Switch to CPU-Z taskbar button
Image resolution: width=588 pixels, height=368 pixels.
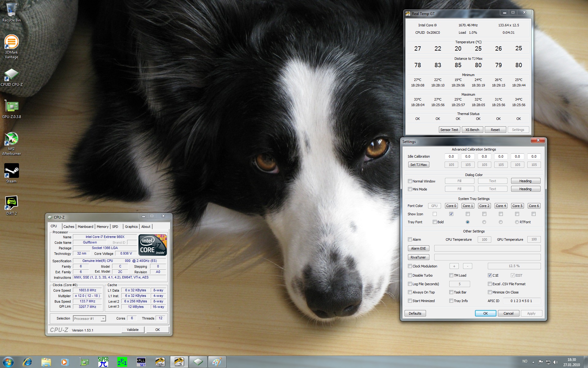pyautogui.click(x=198, y=362)
